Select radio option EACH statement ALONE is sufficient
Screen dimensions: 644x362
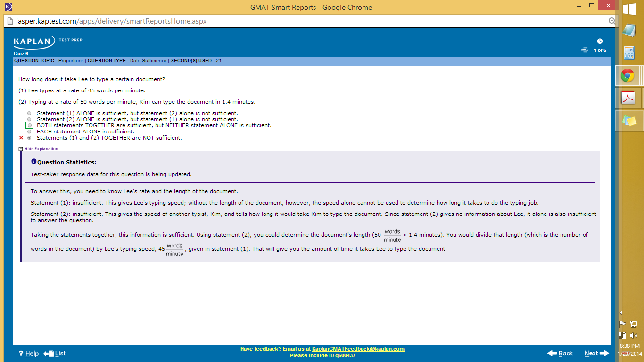(x=29, y=132)
